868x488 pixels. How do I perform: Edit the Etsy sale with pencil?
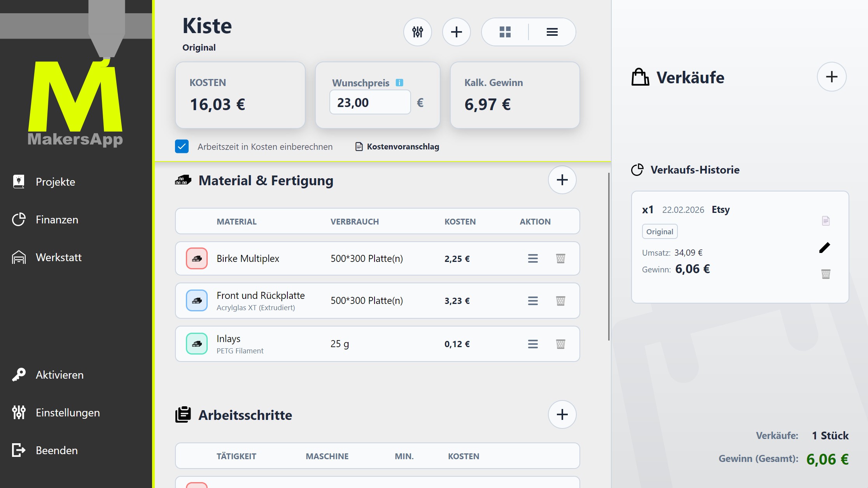824,248
